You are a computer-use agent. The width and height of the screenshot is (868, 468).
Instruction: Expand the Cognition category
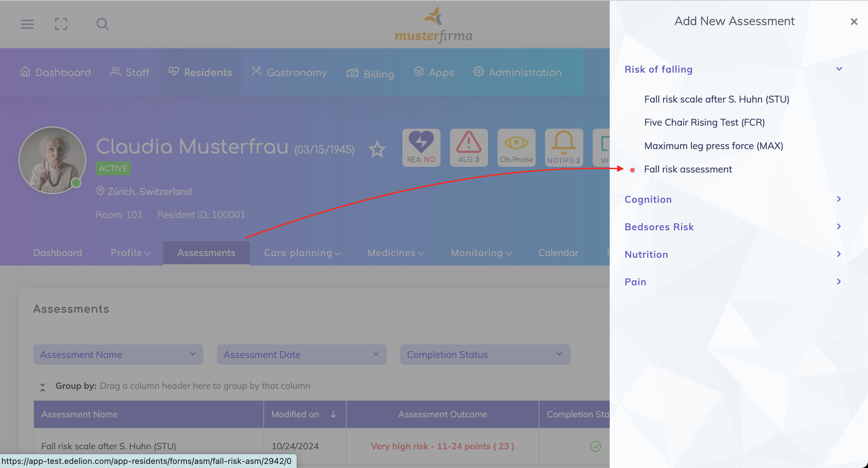pos(839,199)
